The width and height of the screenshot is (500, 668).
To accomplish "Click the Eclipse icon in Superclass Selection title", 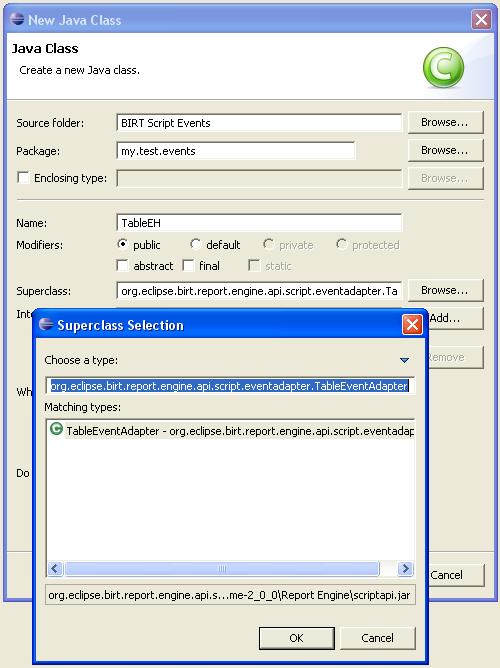I will pyautogui.click(x=46, y=325).
